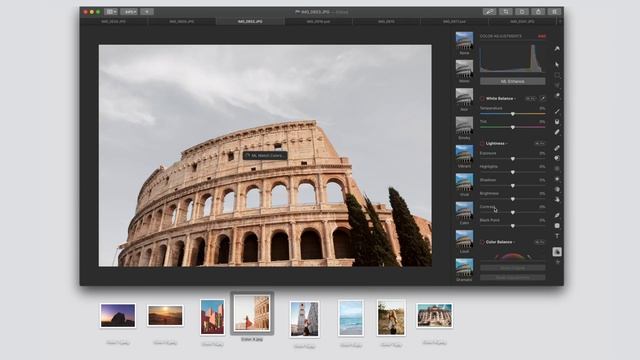The image size is (640, 360).
Task: Click the Temperature slider handle
Action: click(513, 114)
